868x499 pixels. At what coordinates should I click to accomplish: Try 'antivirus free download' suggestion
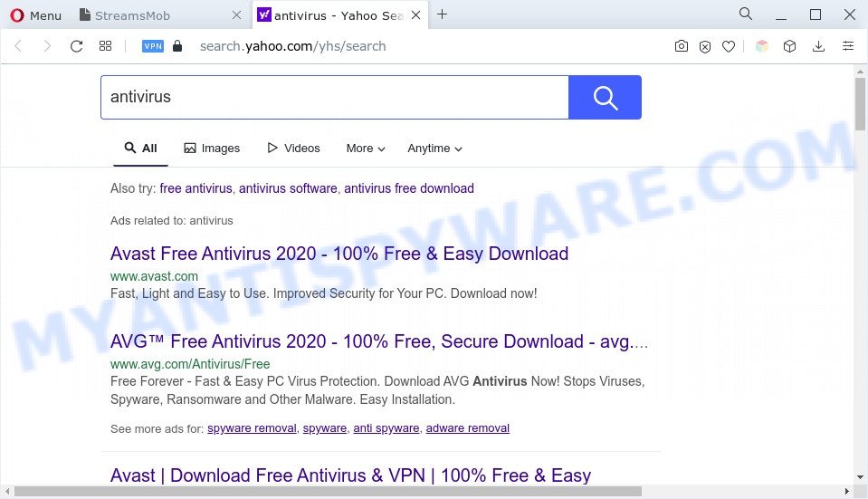pos(409,188)
